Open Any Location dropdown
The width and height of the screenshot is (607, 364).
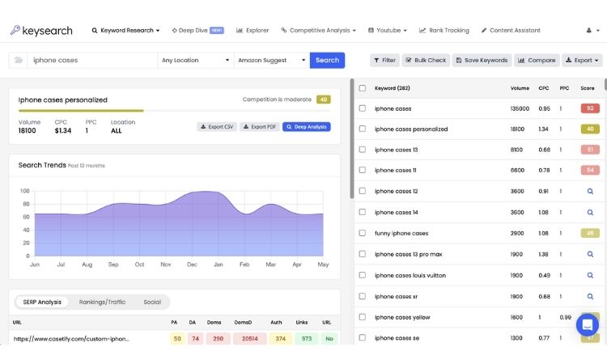[196, 61]
